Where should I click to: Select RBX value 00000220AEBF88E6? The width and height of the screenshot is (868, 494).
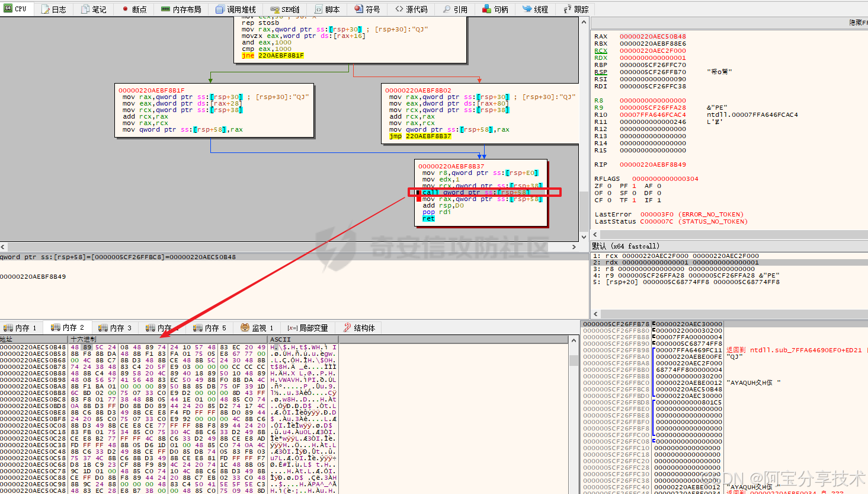click(x=653, y=43)
